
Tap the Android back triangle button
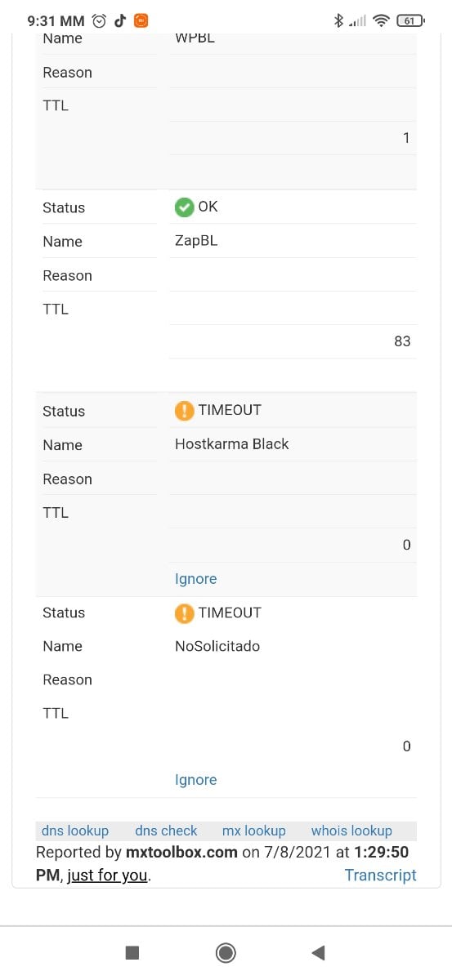(319, 952)
